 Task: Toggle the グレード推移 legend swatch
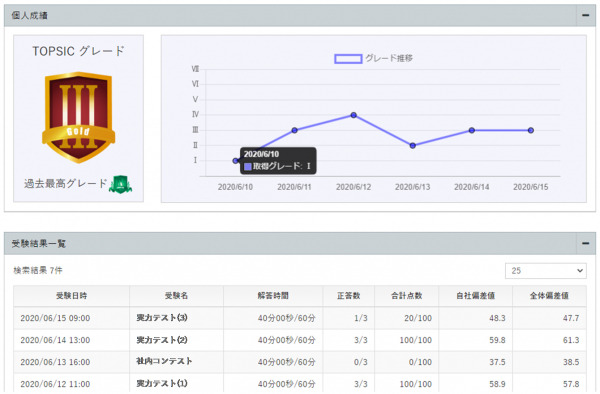[348, 59]
